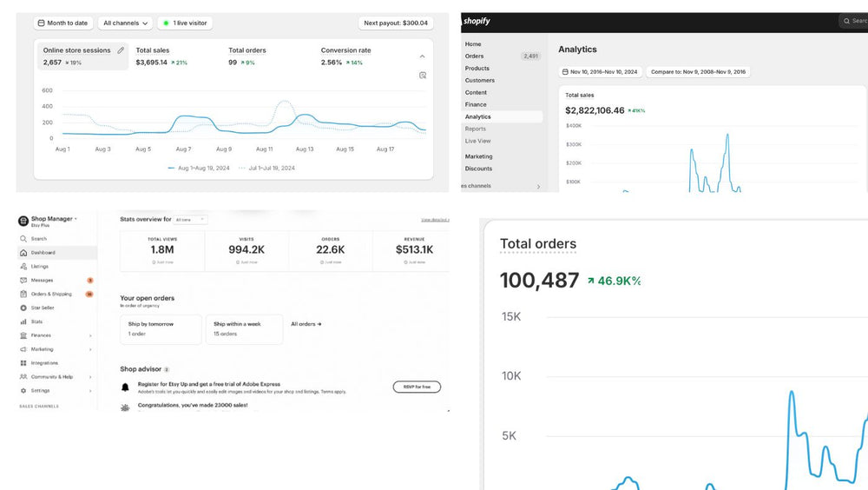Click the Stats bar chart icon

coord(23,321)
